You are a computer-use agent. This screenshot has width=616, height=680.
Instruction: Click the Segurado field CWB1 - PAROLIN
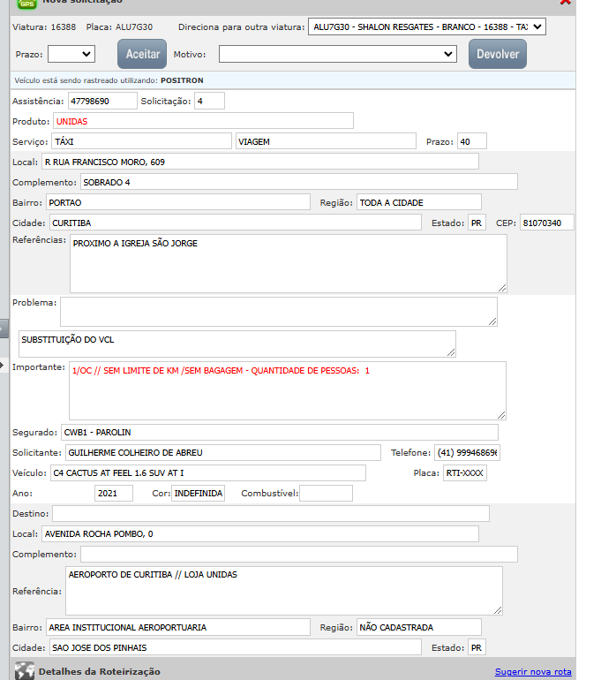point(280,432)
